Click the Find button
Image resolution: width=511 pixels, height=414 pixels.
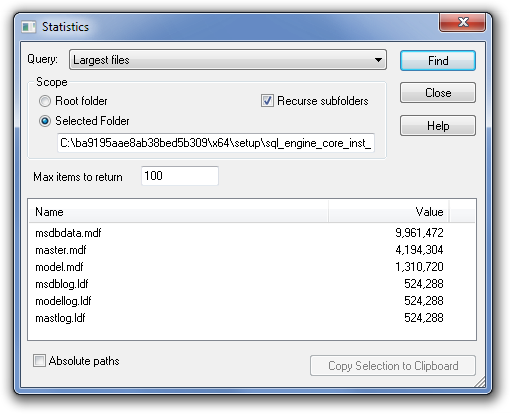[x=438, y=61]
